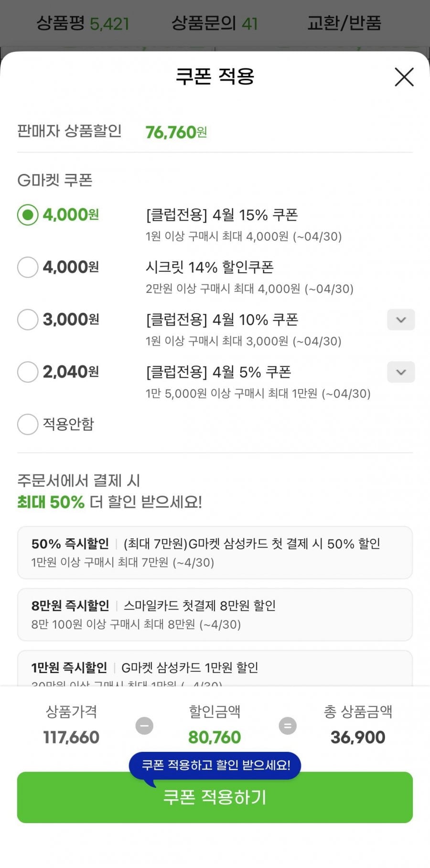This screenshot has height=868, width=430.
Task: Select the [클럽전용] 4월 10% 쿠폰 radio
Action: click(x=28, y=320)
